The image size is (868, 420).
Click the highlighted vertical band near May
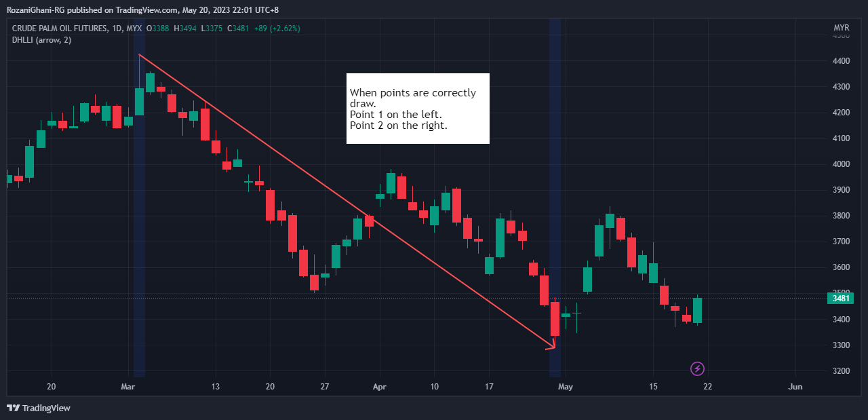(555, 204)
